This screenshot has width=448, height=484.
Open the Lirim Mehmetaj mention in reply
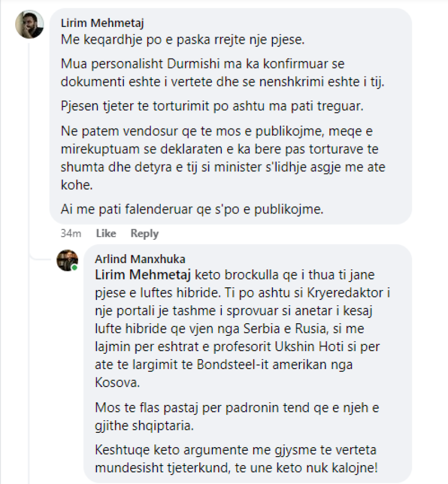[143, 275]
